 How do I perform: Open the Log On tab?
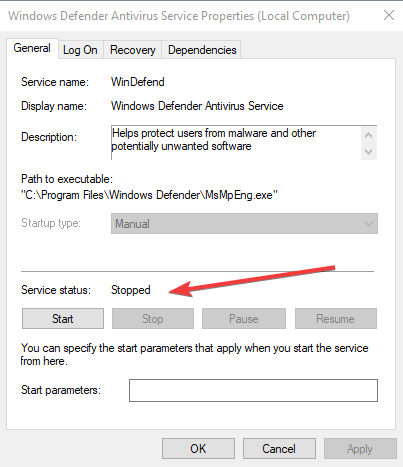pos(80,50)
